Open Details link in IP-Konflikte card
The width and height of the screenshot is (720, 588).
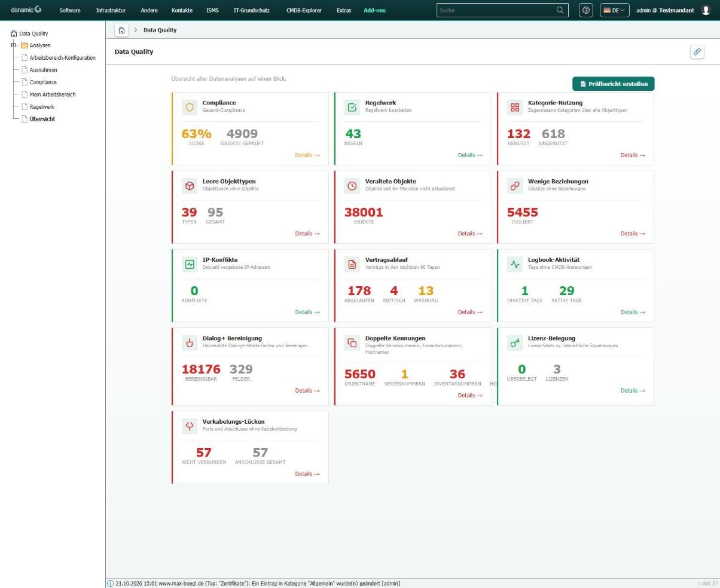(307, 312)
